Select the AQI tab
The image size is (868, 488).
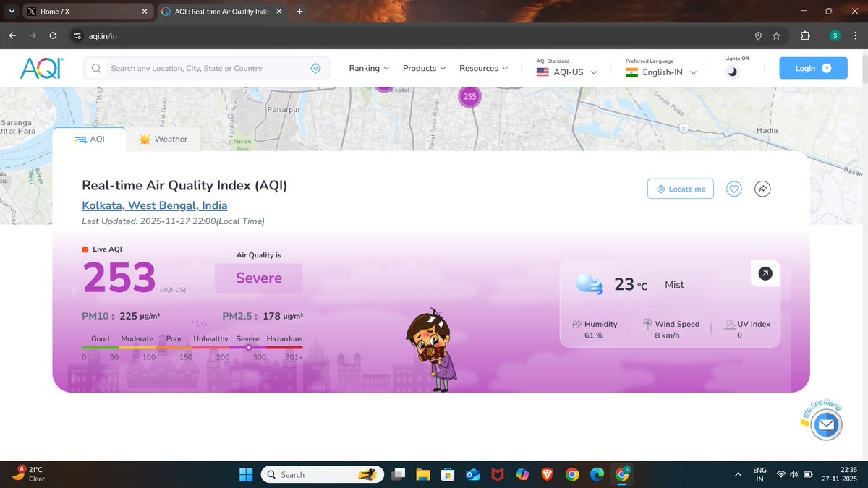(x=89, y=139)
